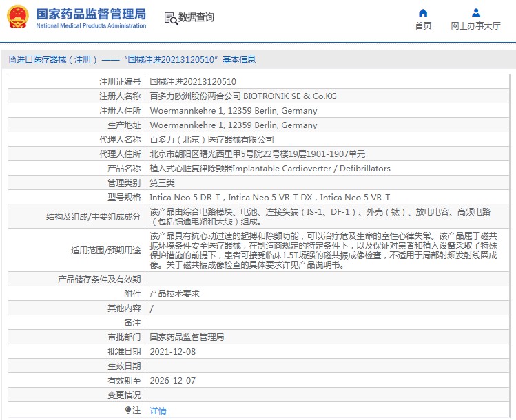Viewport: 516px width, 420px height.
Task: Click the expiry date 2026-12-07
Action: (173, 381)
